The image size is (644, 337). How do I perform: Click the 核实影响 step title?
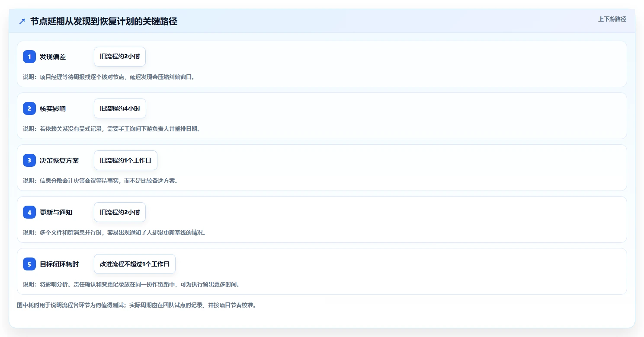click(x=53, y=108)
